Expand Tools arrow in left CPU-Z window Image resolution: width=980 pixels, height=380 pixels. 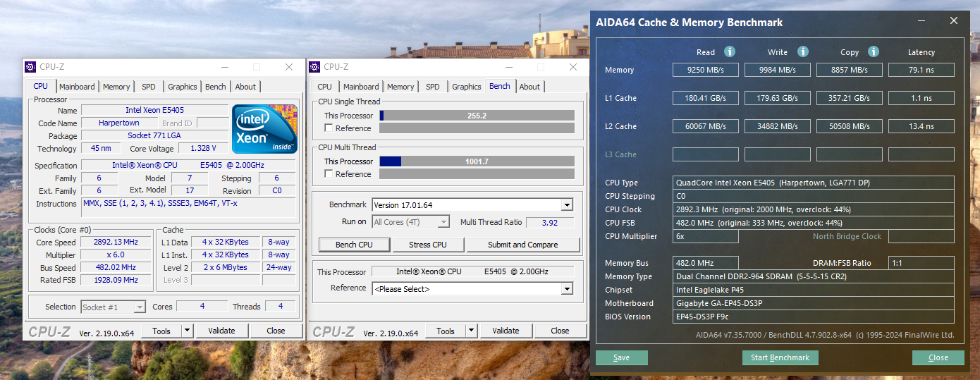click(187, 331)
